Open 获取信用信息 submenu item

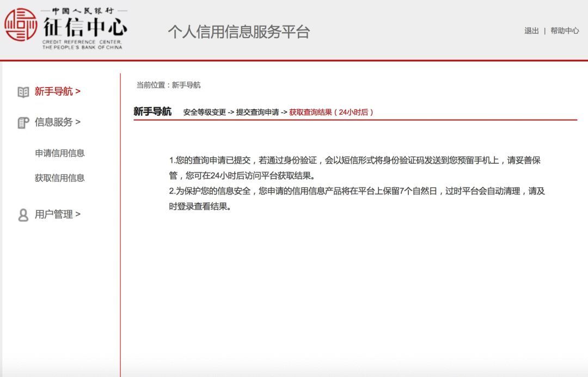pos(60,178)
